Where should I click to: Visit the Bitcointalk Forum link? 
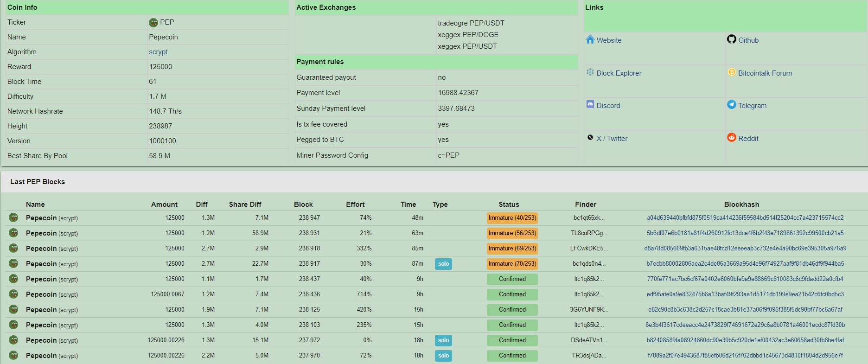[x=765, y=73]
